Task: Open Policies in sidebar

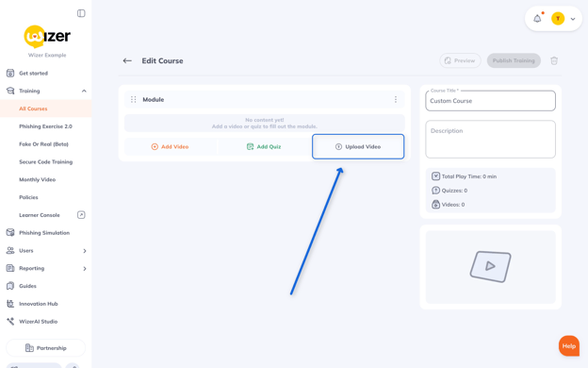Action: point(28,197)
